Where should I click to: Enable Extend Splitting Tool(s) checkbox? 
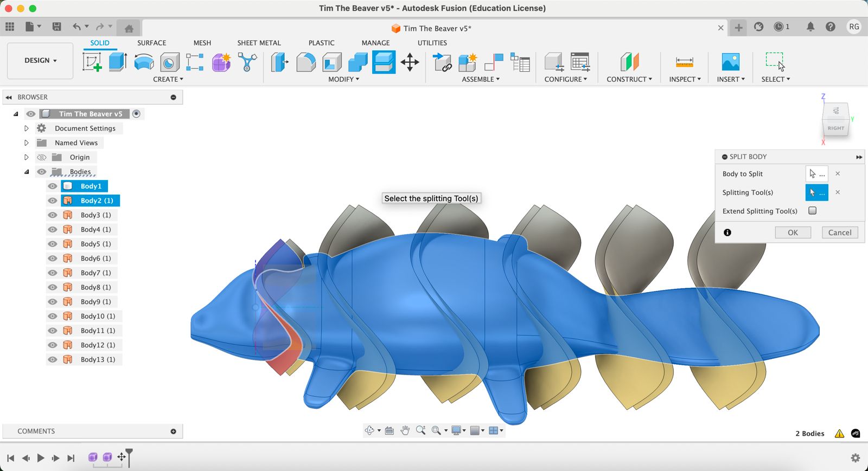point(812,211)
